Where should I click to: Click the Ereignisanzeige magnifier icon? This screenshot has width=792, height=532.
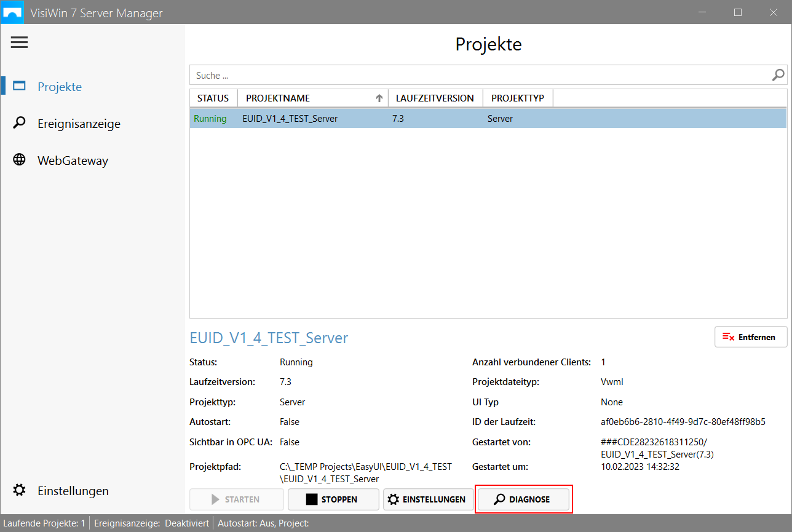(20, 123)
